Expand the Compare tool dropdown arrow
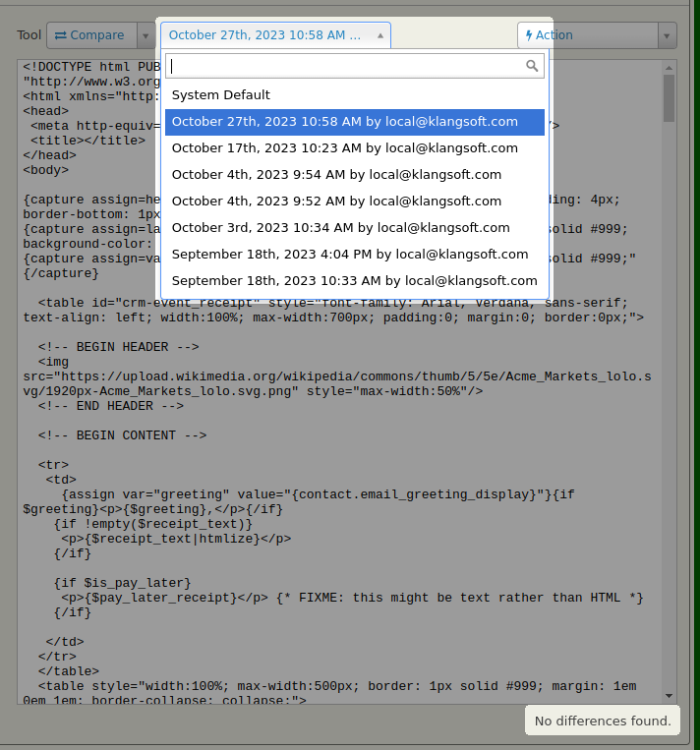Image resolution: width=700 pixels, height=750 pixels. [x=146, y=35]
